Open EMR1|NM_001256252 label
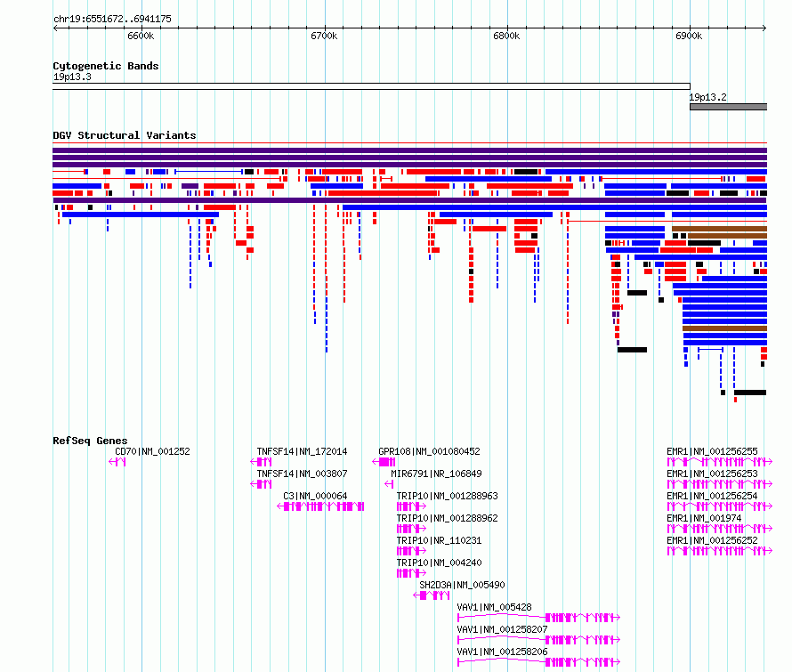This screenshot has width=792, height=672. pos(712,540)
